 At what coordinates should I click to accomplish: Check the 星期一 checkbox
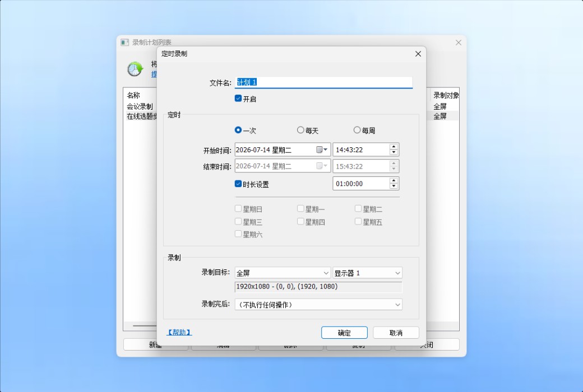(300, 208)
